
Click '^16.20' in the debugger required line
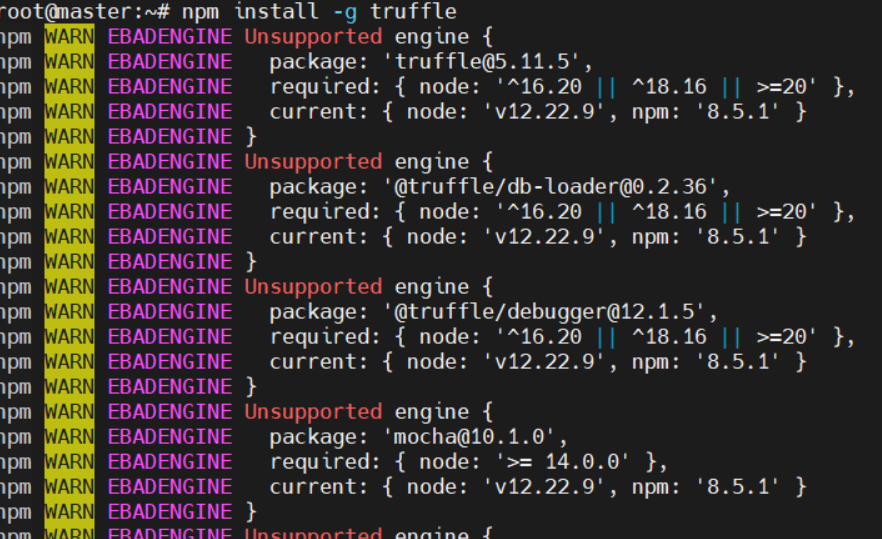click(544, 336)
